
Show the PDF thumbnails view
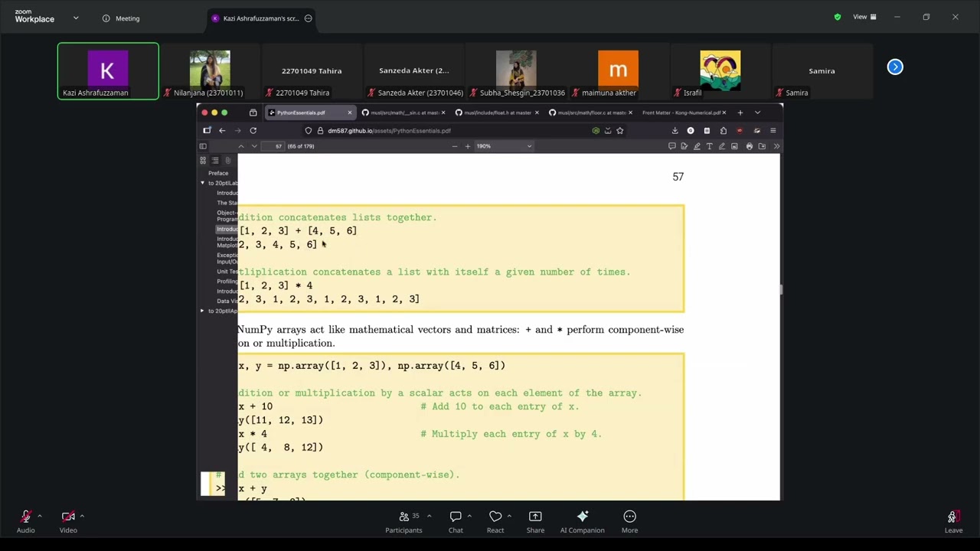click(x=203, y=161)
